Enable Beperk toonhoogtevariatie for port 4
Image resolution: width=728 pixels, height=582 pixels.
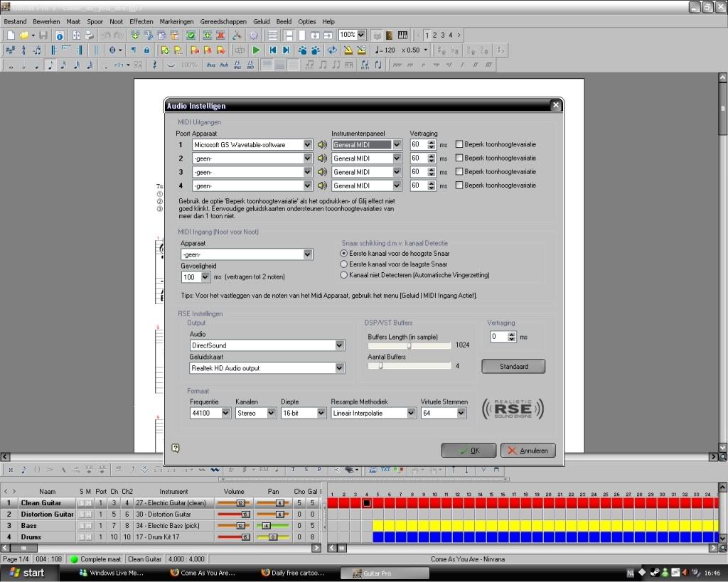point(459,185)
